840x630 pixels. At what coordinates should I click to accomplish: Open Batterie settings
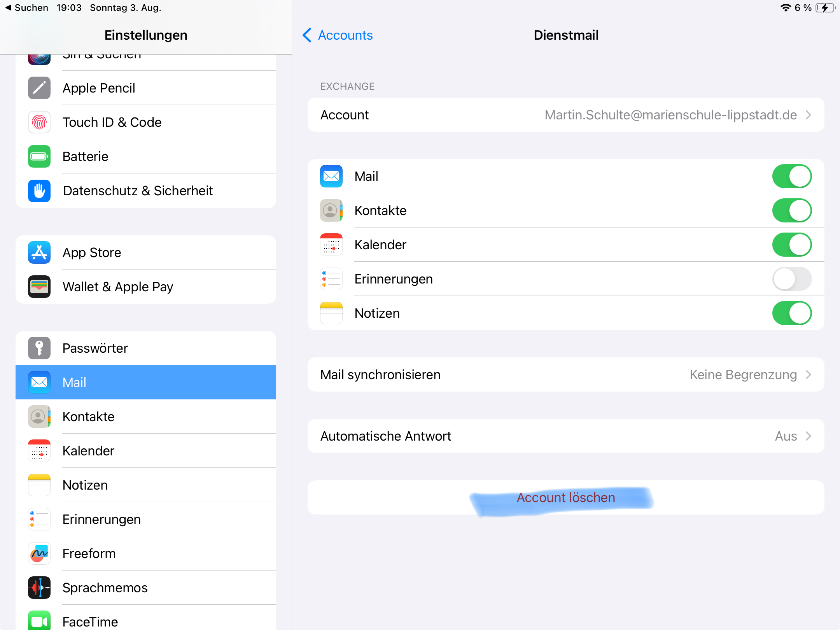[x=146, y=156]
